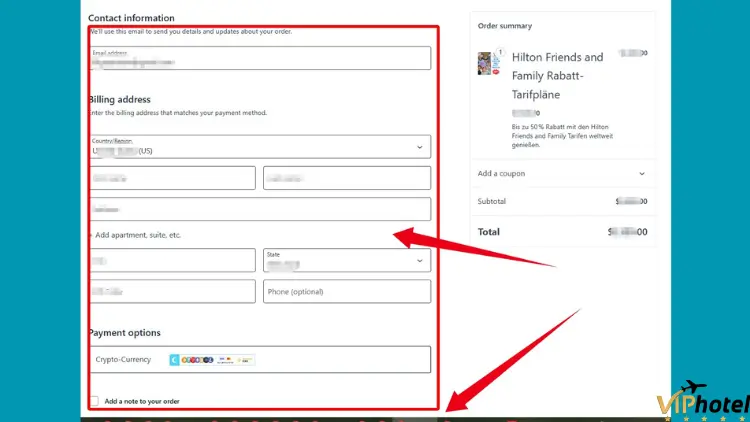The image size is (750, 422).
Task: Click the Payment options heading
Action: coord(124,333)
